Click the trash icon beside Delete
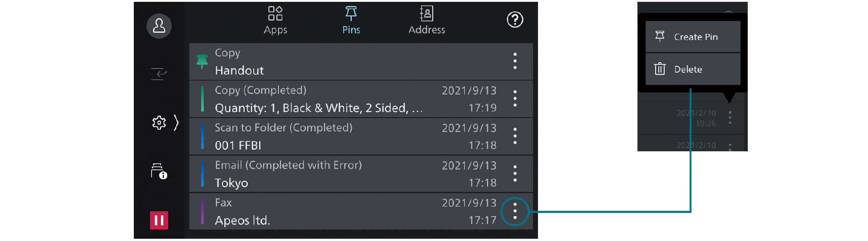 [x=660, y=69]
